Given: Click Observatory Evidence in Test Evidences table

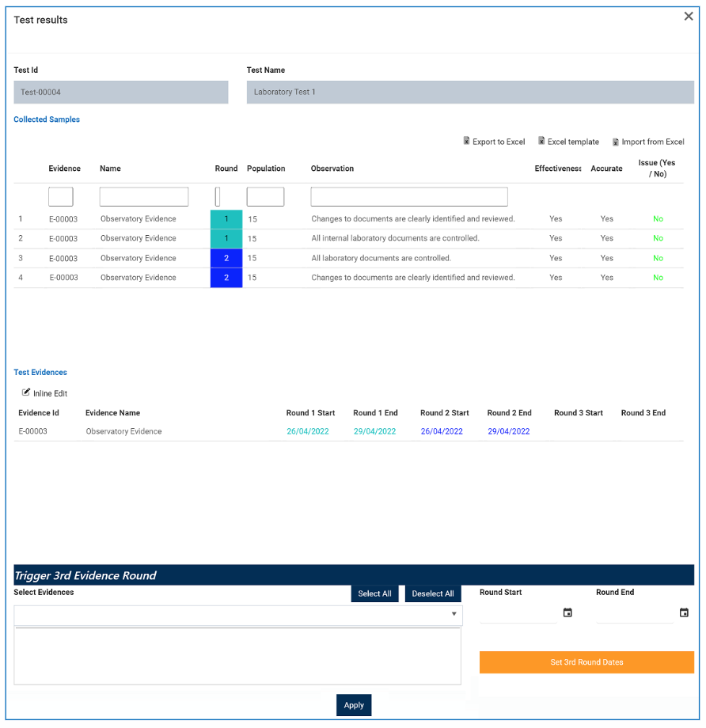Looking at the screenshot, I should pyautogui.click(x=123, y=431).
